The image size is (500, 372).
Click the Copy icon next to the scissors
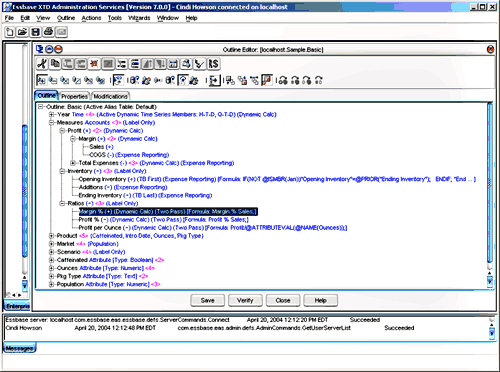(55, 64)
